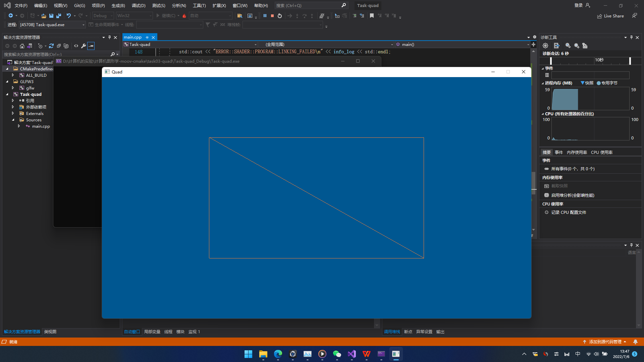Viewport: 644px width, 362px height.
Task: Click the search box 搜索 (Ctrl+Q)
Action: pos(308,6)
